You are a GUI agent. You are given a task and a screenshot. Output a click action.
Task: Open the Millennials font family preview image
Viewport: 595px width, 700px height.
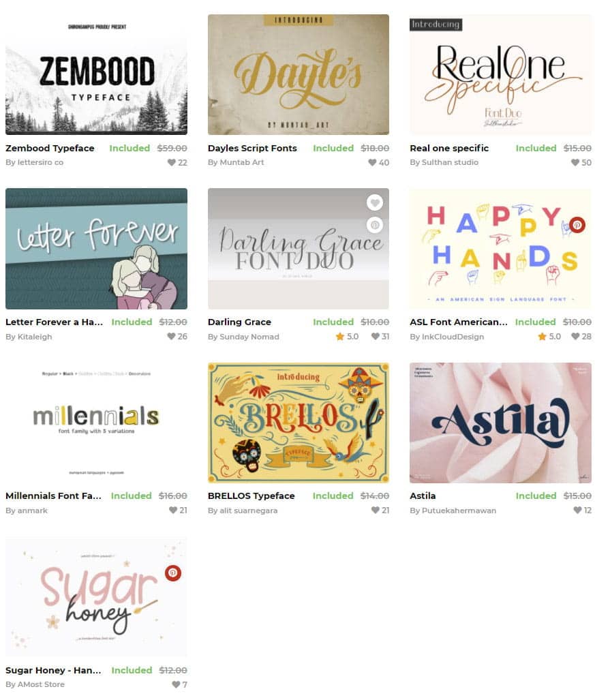(x=96, y=423)
